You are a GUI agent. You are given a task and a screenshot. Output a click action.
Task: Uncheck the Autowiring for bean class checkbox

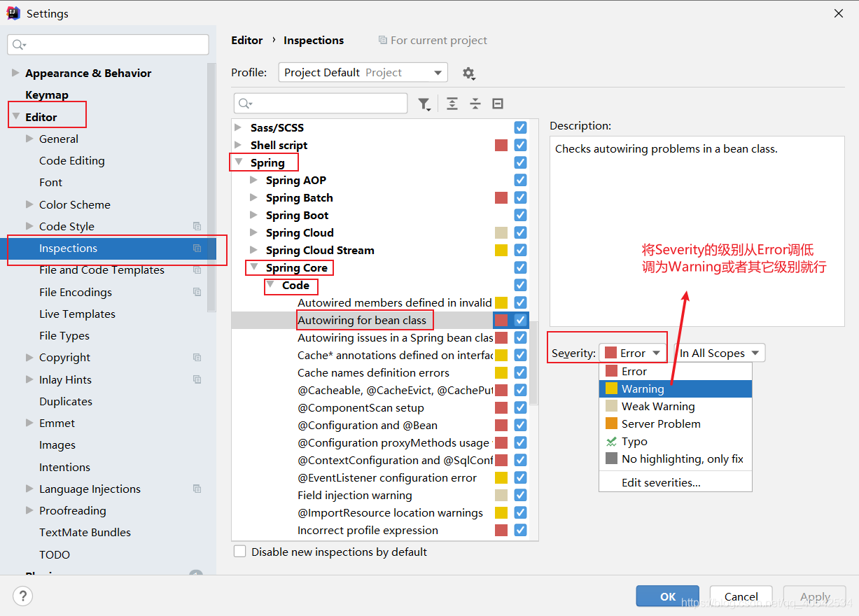click(x=520, y=320)
